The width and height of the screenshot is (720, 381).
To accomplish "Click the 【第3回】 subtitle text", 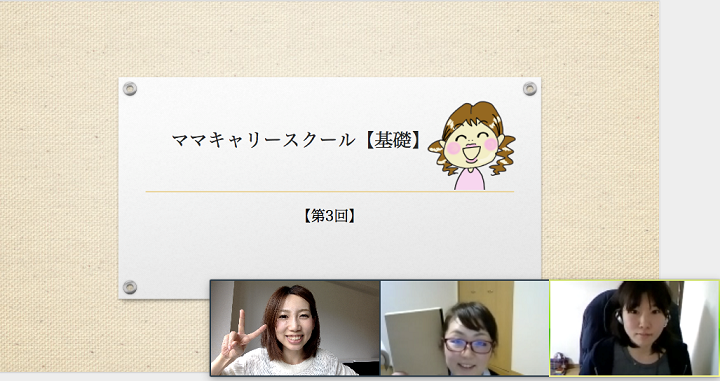I will 329,216.
